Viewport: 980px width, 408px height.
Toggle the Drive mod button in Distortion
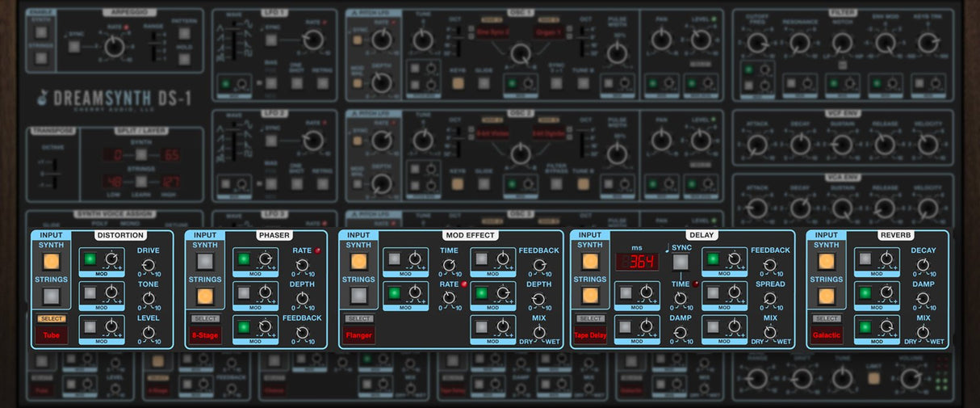coord(90,259)
